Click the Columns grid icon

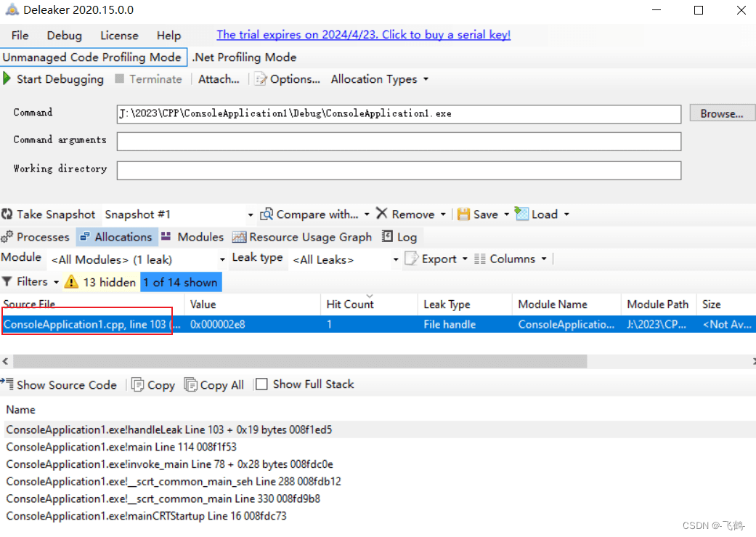click(x=480, y=259)
